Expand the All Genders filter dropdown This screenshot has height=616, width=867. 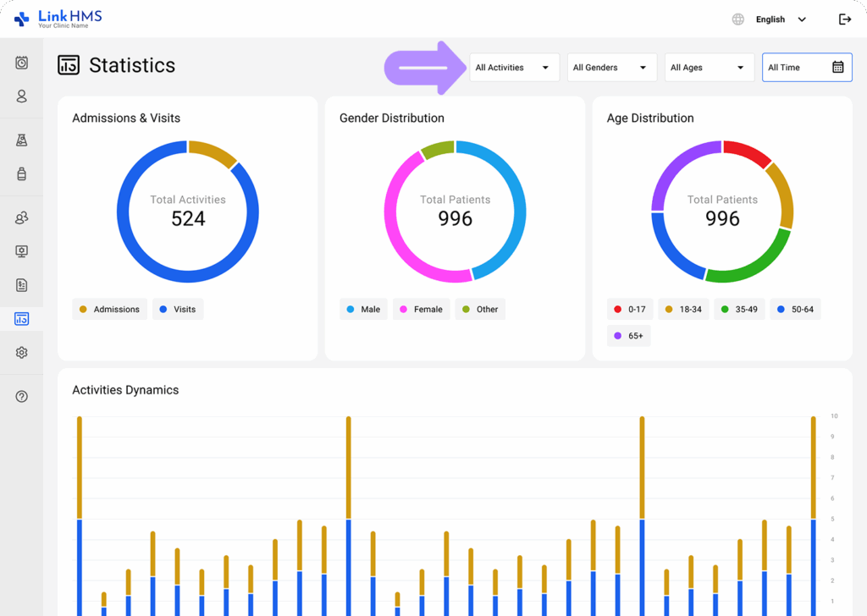pos(611,67)
